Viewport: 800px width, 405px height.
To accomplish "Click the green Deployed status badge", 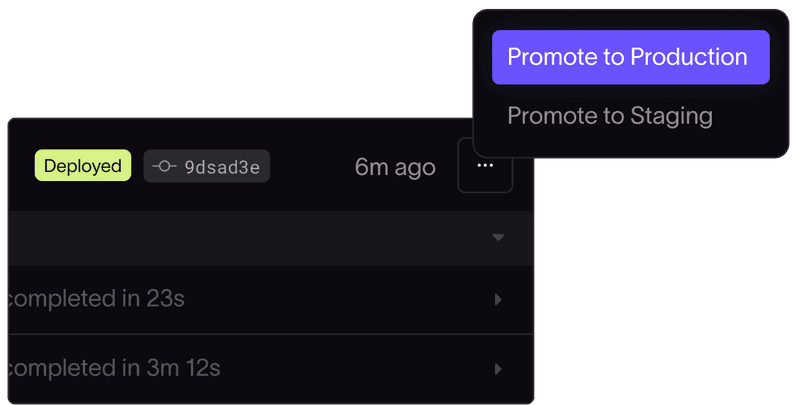I will click(83, 166).
